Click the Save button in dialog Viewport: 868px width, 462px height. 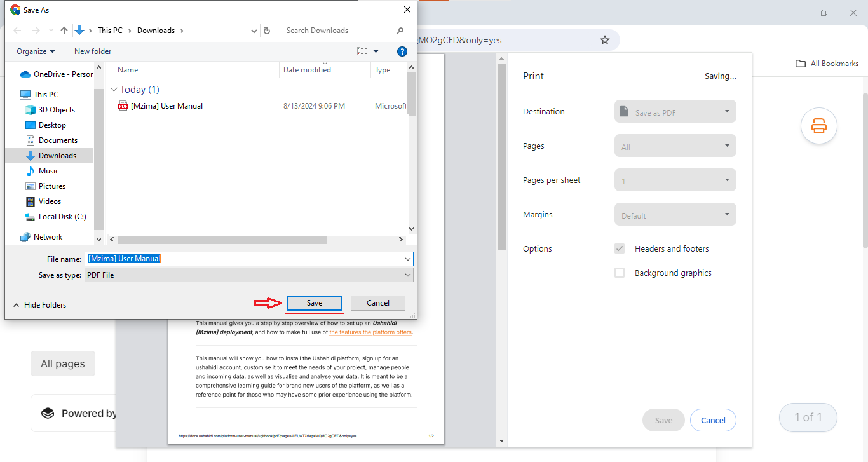point(315,303)
